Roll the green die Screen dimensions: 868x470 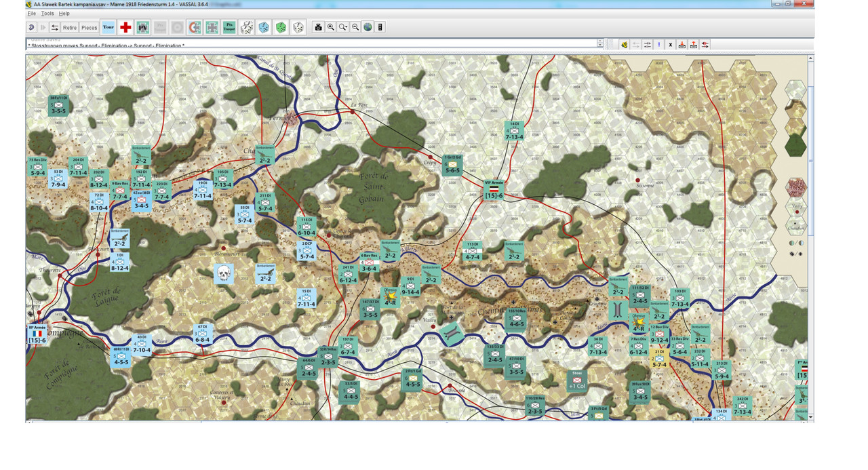tap(281, 28)
